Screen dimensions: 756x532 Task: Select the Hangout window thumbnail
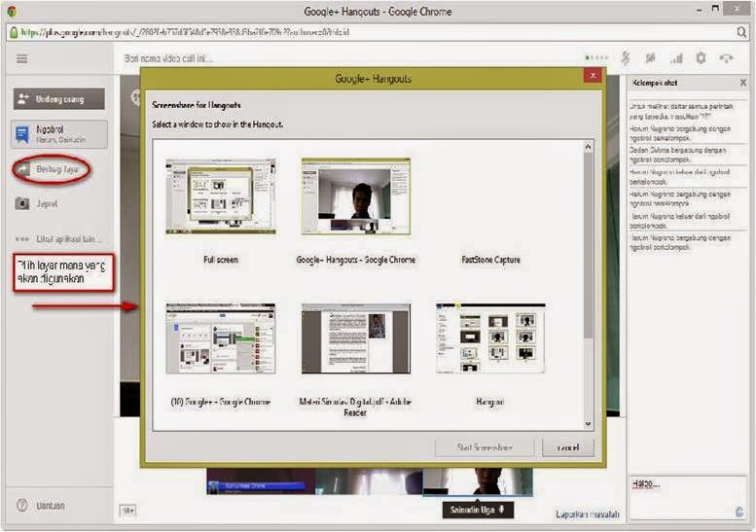click(490, 338)
